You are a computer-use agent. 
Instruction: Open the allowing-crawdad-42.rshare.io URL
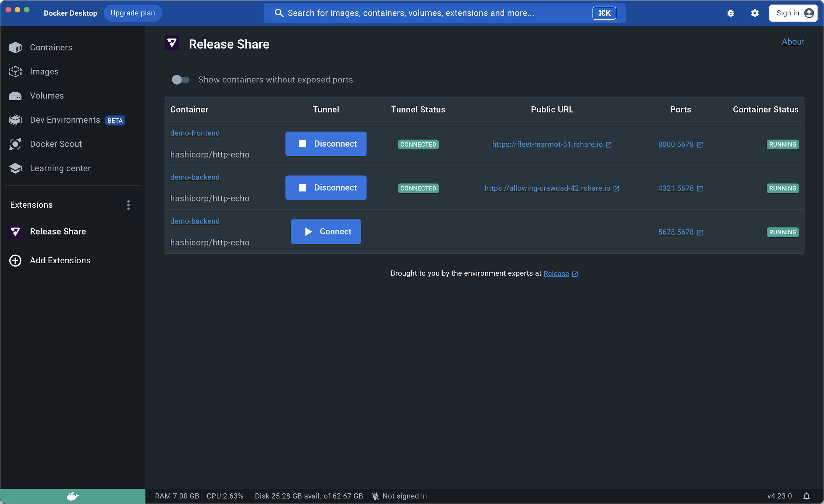[x=547, y=188]
